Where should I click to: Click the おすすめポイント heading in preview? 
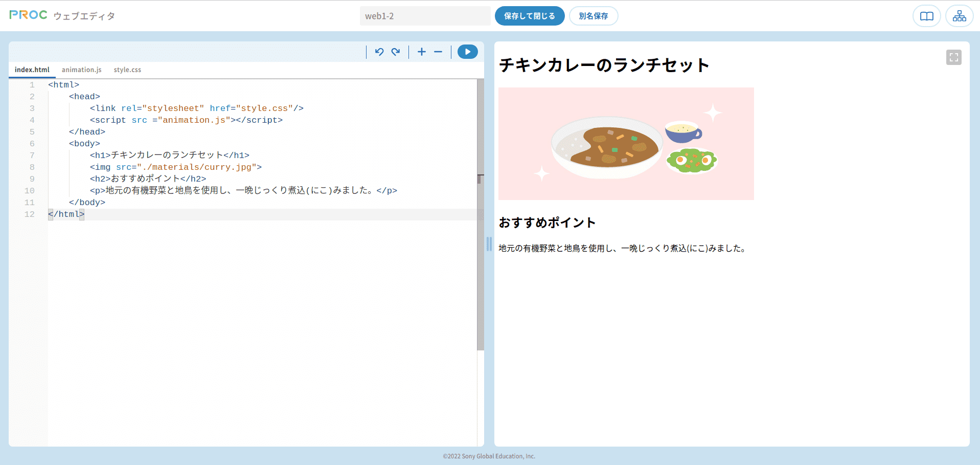click(x=547, y=223)
